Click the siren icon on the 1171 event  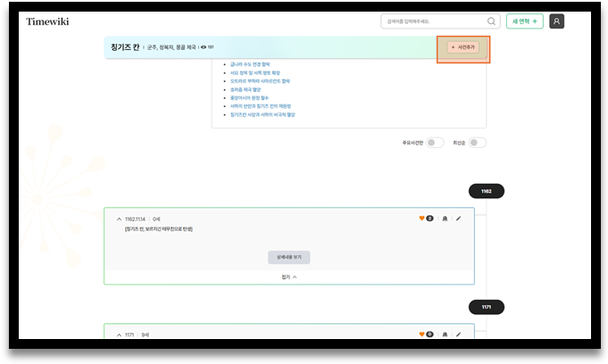click(x=444, y=335)
